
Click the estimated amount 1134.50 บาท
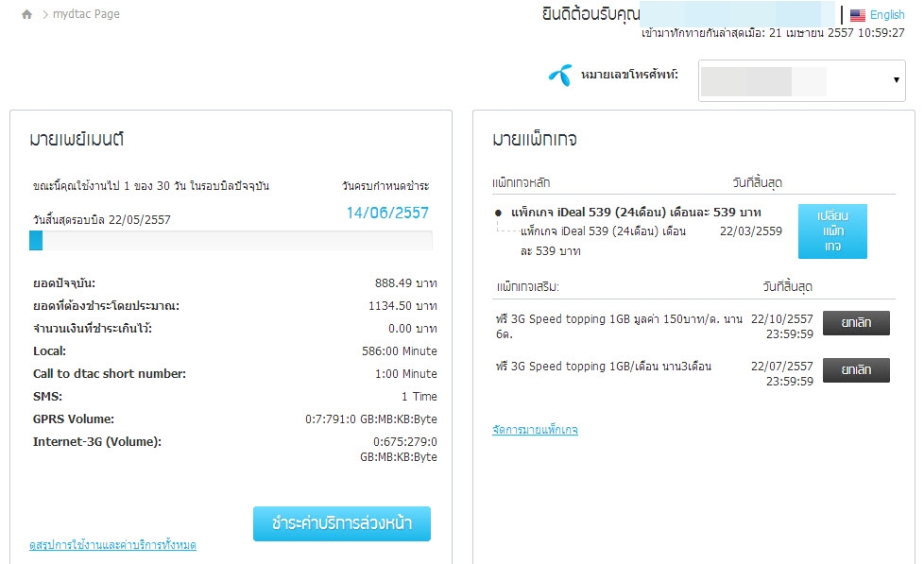[402, 306]
